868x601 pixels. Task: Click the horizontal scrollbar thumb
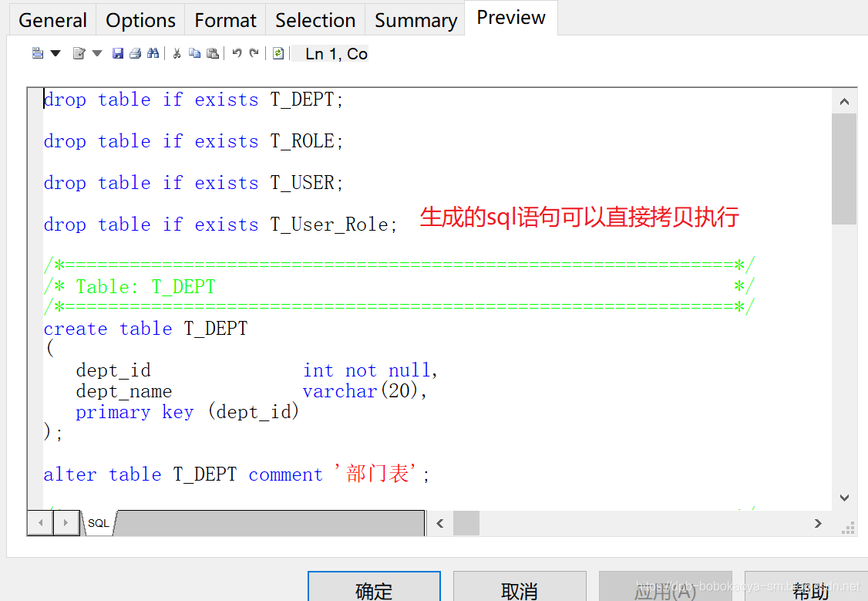click(466, 523)
